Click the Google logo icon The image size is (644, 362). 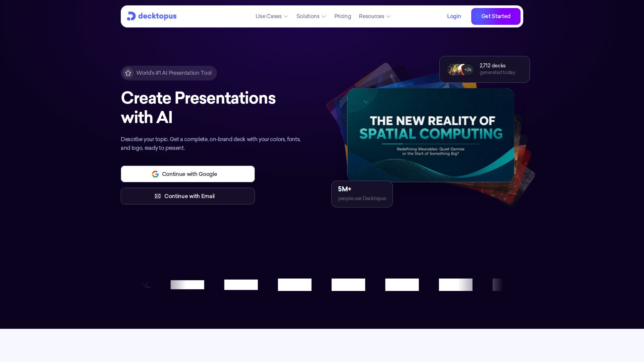pyautogui.click(x=155, y=174)
